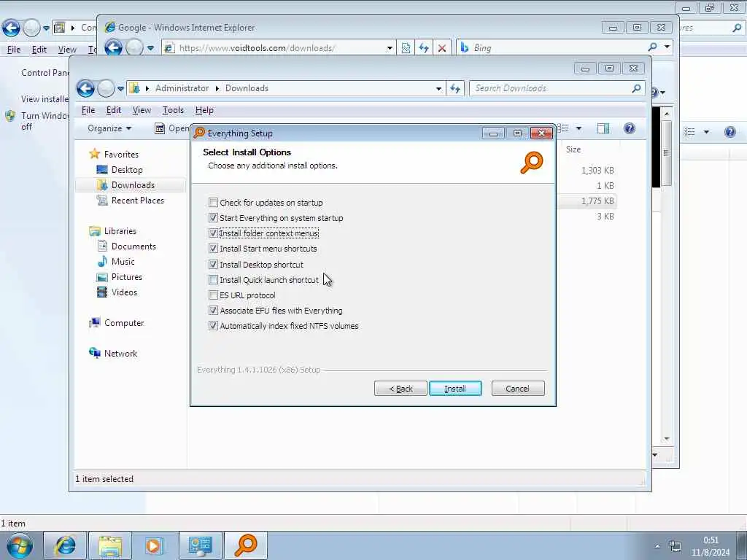Viewport: 747px width, 560px height.
Task: Open Internet Explorer from the taskbar
Action: pos(65,545)
